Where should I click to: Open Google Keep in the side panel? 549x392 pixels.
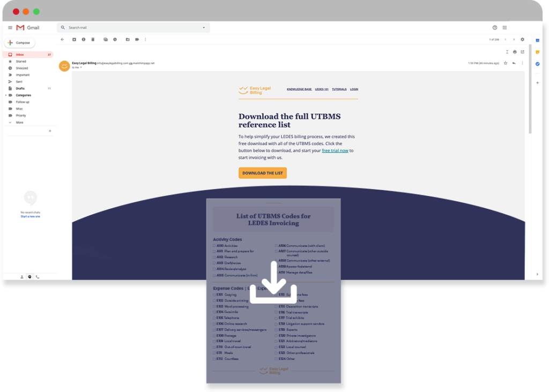pos(537,52)
